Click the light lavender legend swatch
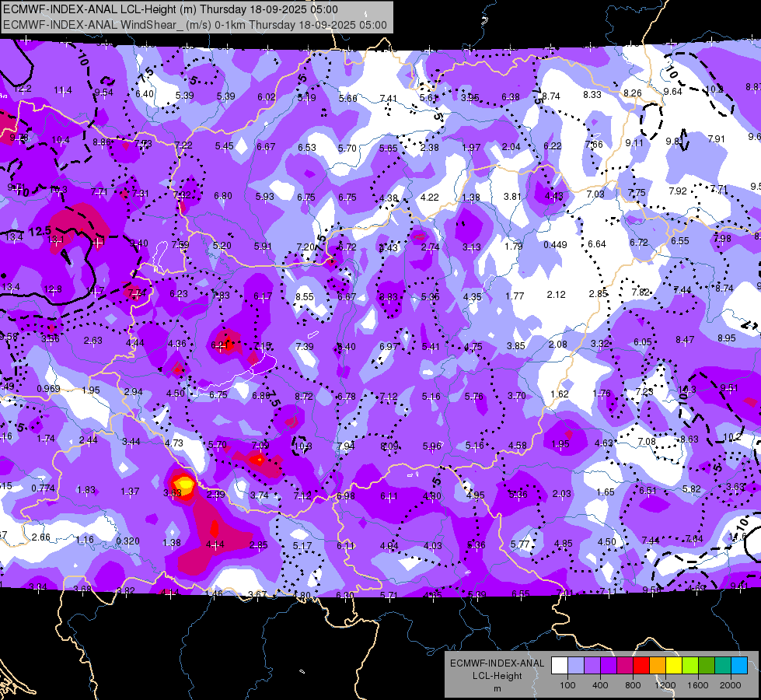 [x=576, y=665]
